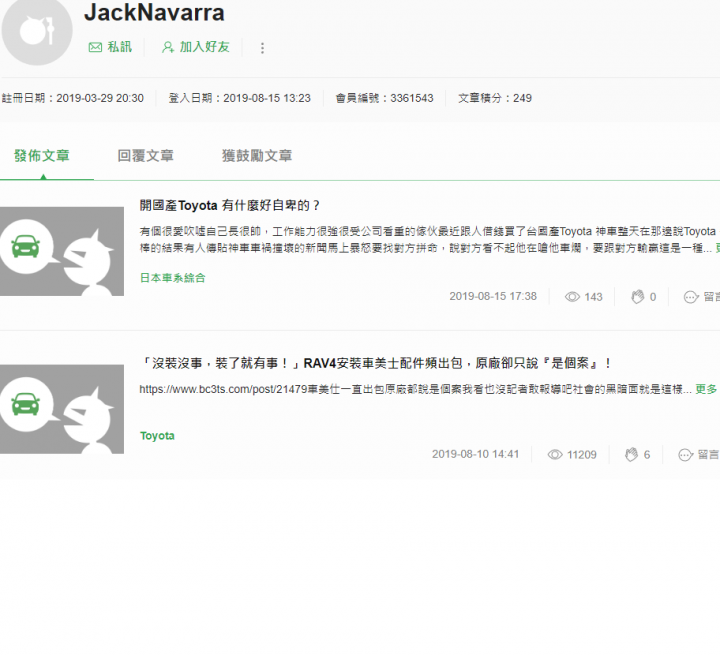Click clap icon with 0 encouragements

pos(637,297)
